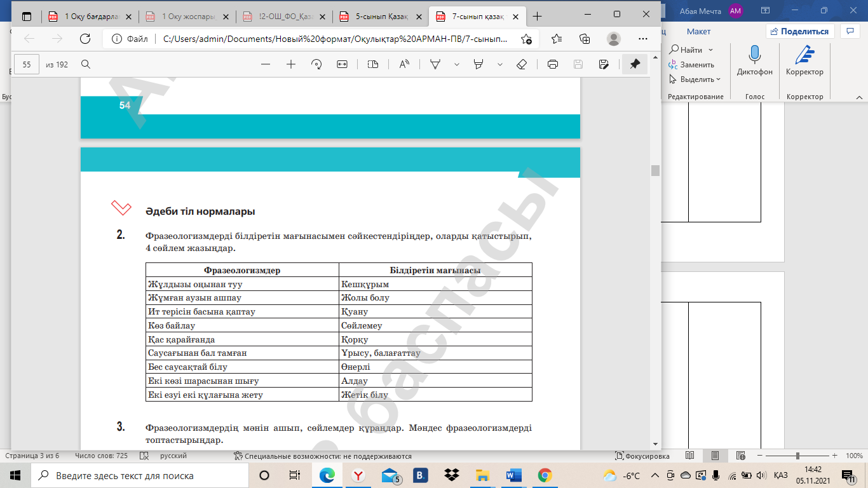This screenshot has height=488, width=868.
Task: Click the Fit to width icon
Action: tap(342, 64)
